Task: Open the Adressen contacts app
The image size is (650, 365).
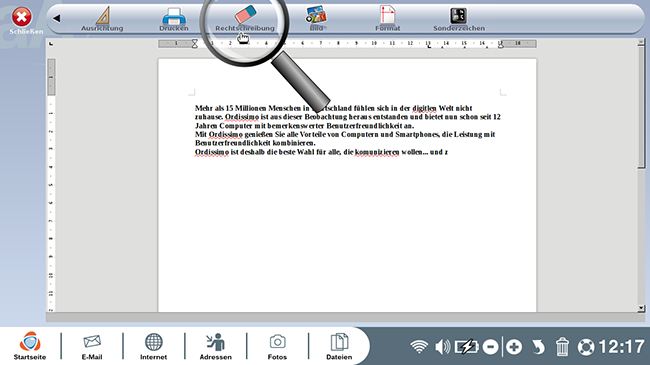Action: pyautogui.click(x=216, y=347)
